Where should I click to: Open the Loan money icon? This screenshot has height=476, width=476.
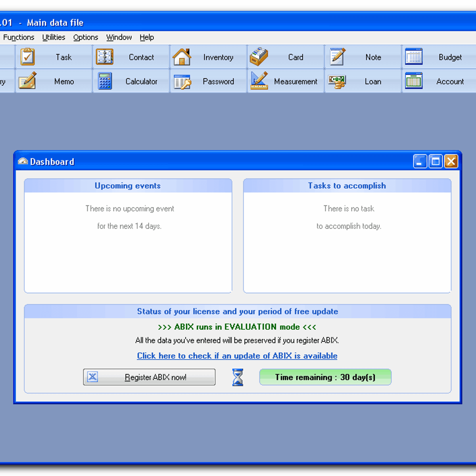tap(337, 81)
